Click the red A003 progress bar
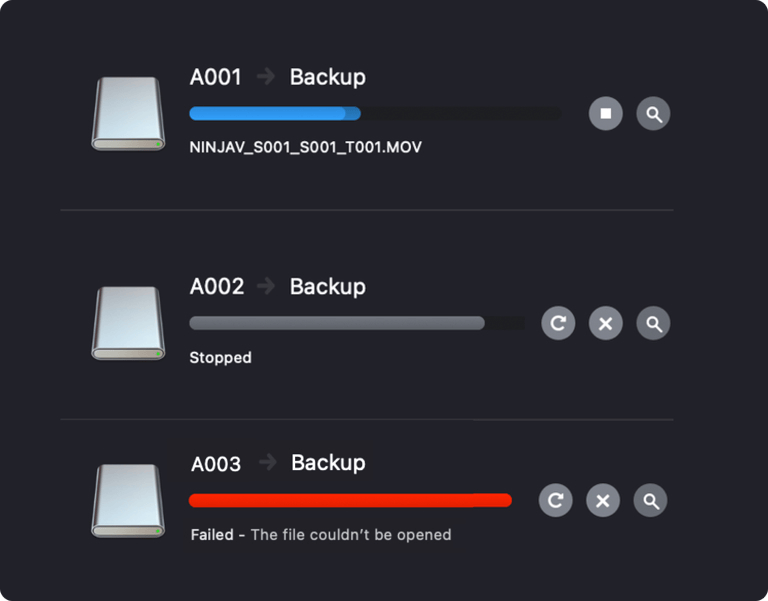The height and width of the screenshot is (601, 768). pos(350,500)
